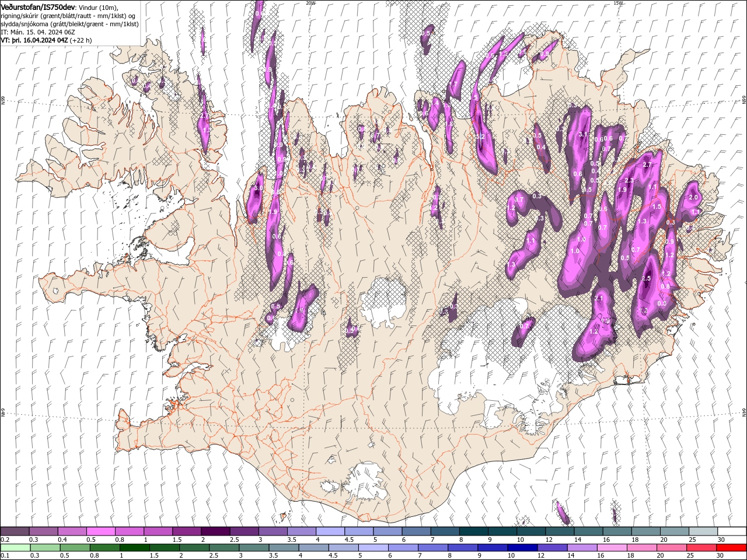Click the 'IT: Mán. 15. 04. 2024 06Z' initial time line

click(x=38, y=32)
